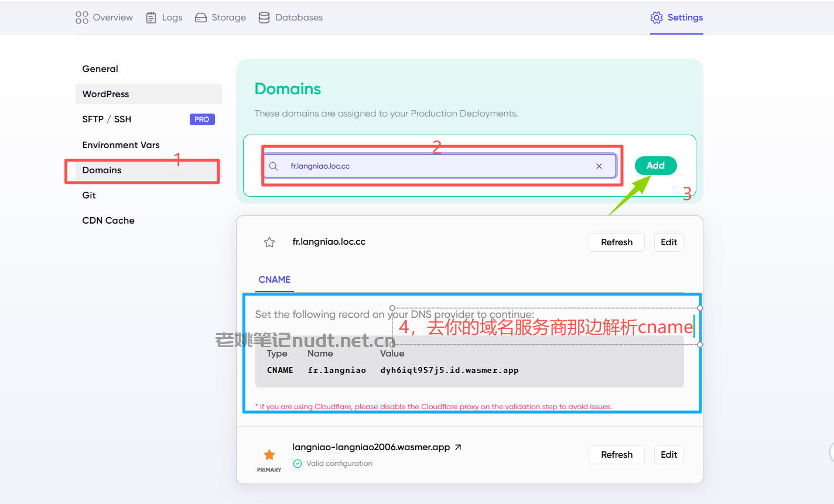Refresh the fr.langniao.loc.cc domain
The image size is (834, 504).
(617, 242)
